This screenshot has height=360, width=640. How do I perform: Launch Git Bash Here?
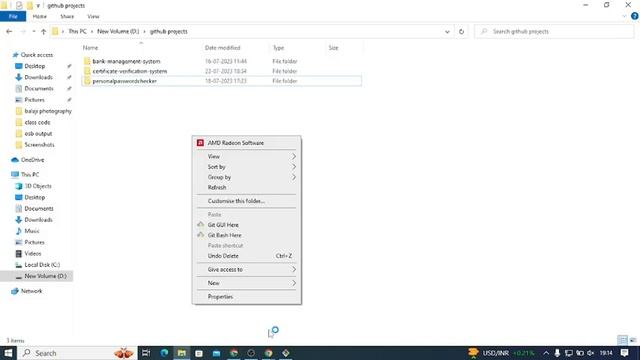247,235
